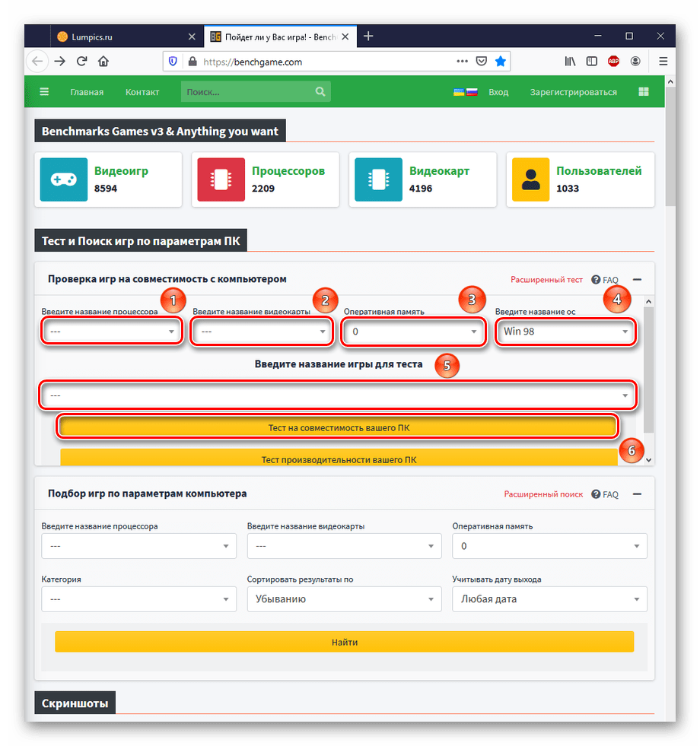Reload the page with the refresh icon
This screenshot has width=700, height=746.
pos(82,62)
